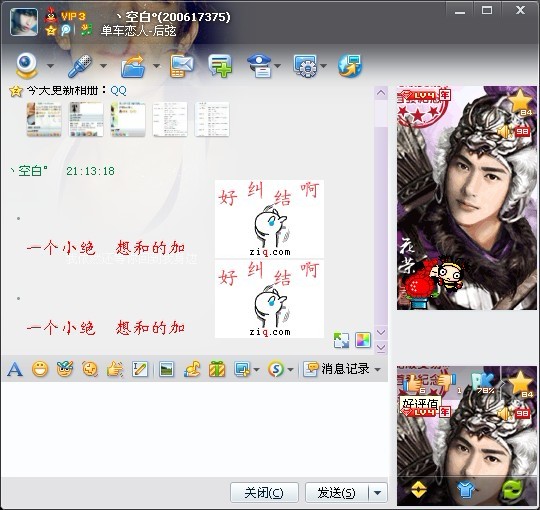Take a screenshot with the screen capture icon
This screenshot has width=540, height=510.
point(242,370)
